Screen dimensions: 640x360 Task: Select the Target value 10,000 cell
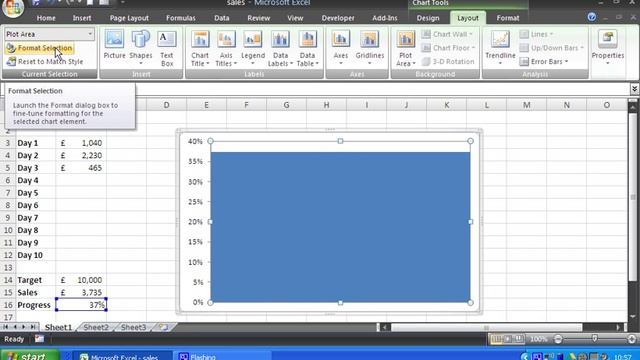[81, 280]
